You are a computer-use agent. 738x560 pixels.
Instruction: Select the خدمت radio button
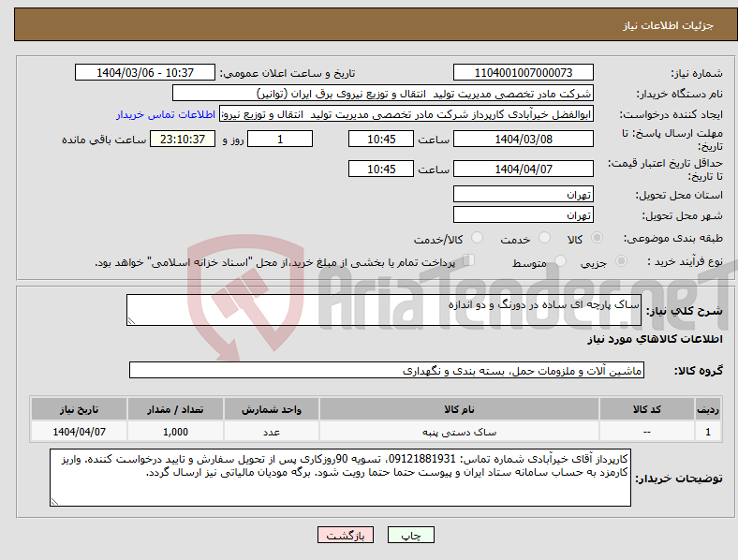pyautogui.click(x=544, y=238)
